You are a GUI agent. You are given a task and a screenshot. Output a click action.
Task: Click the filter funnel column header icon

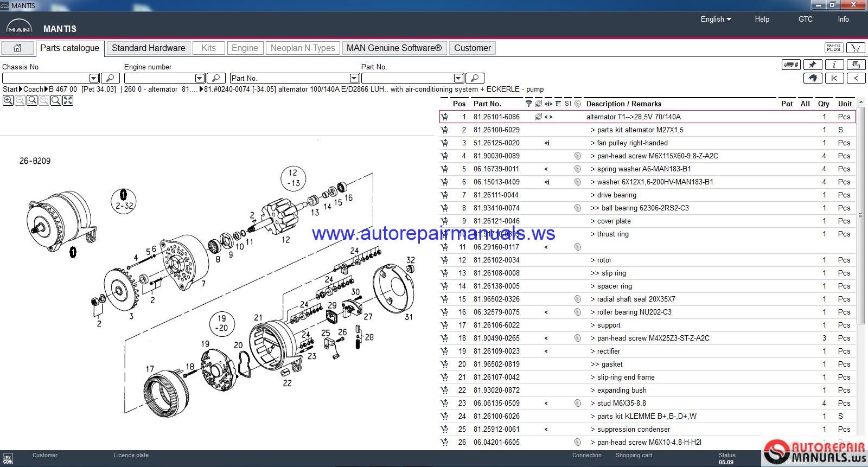tap(529, 104)
